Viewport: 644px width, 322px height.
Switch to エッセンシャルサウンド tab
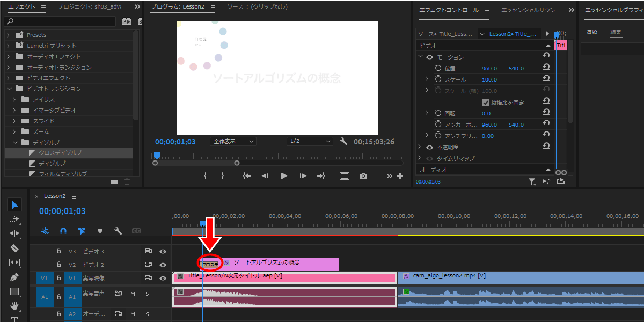tap(528, 10)
